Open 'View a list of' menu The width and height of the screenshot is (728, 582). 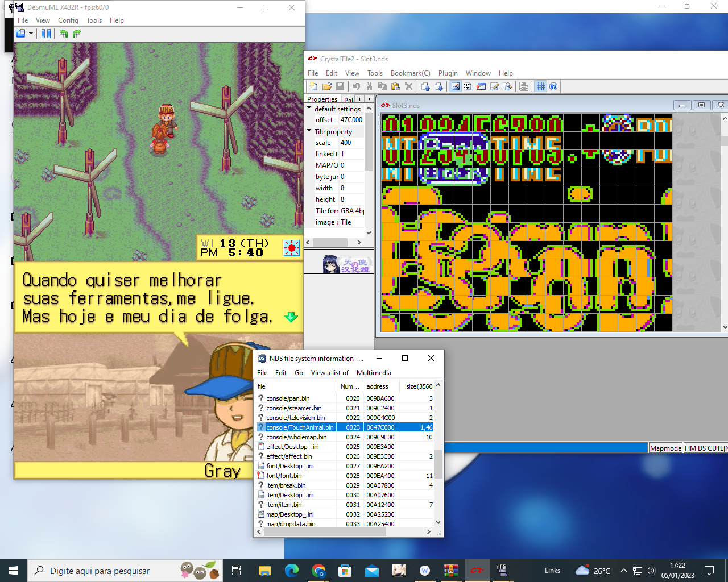click(x=330, y=373)
